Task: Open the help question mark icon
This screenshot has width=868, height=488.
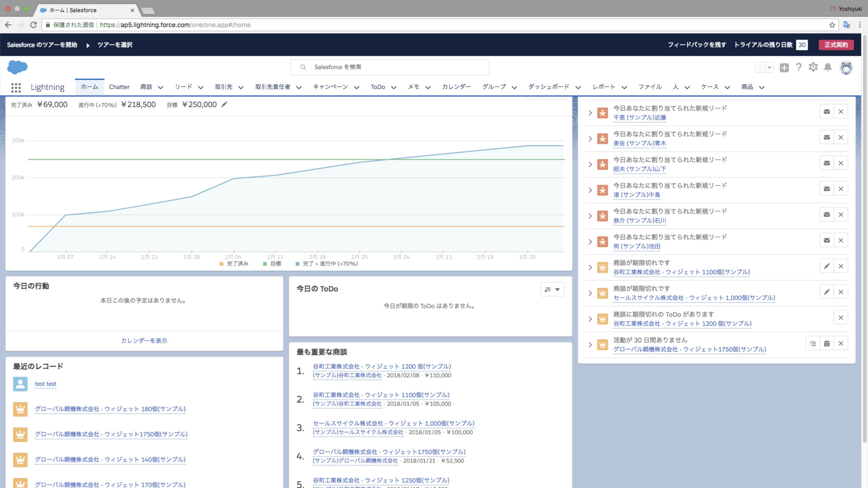Action: (x=799, y=67)
